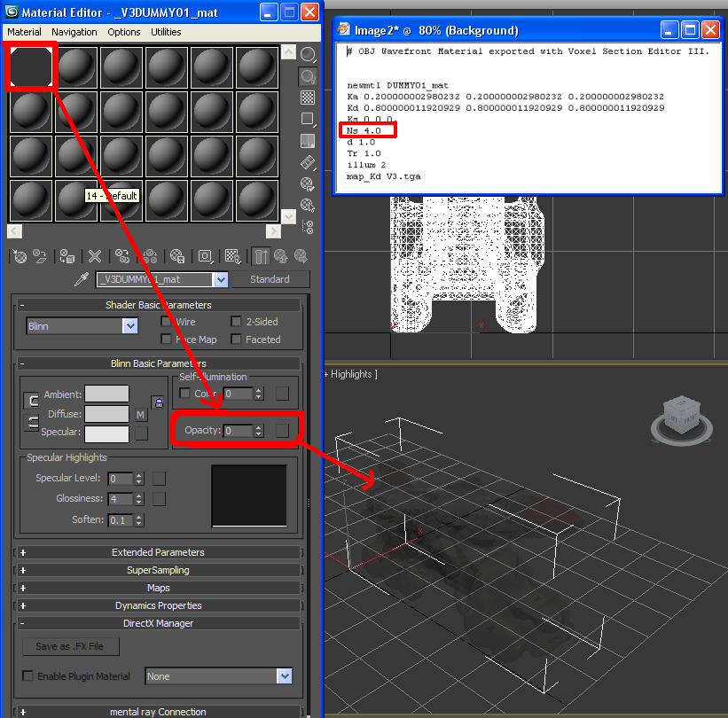
Task: Toggle the checkered Background icon
Action: pyautogui.click(x=308, y=98)
